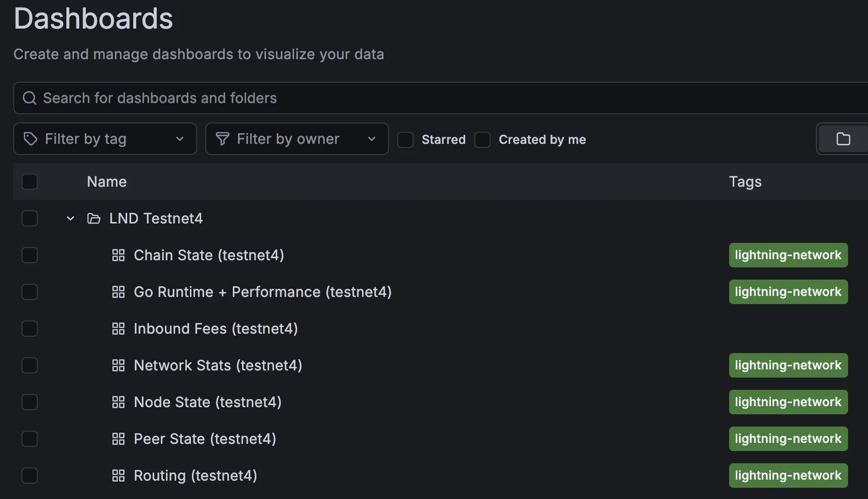
Task: Click the search magnifier icon
Action: 30,98
